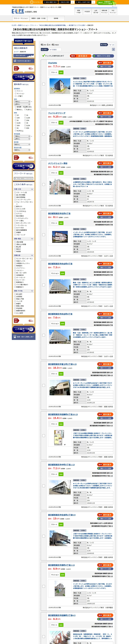Open the マイサーチ magnifier icon in header
129x644 pixels.
point(32,2)
